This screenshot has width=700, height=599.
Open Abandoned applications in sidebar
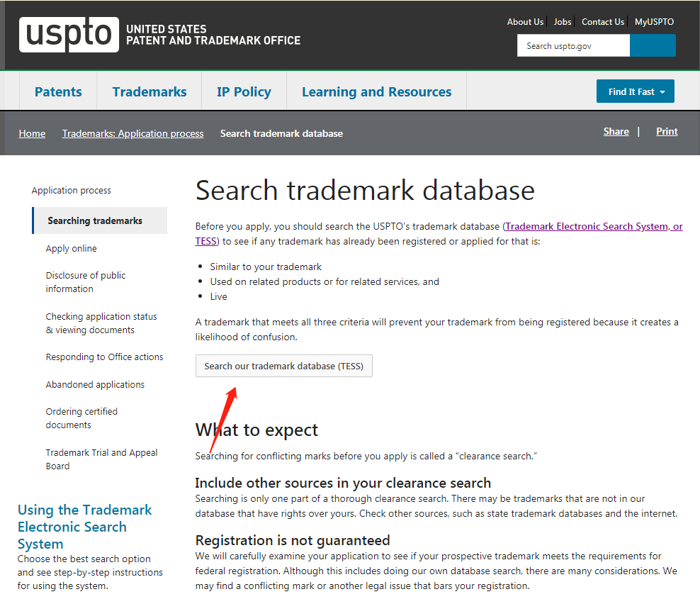[95, 385]
